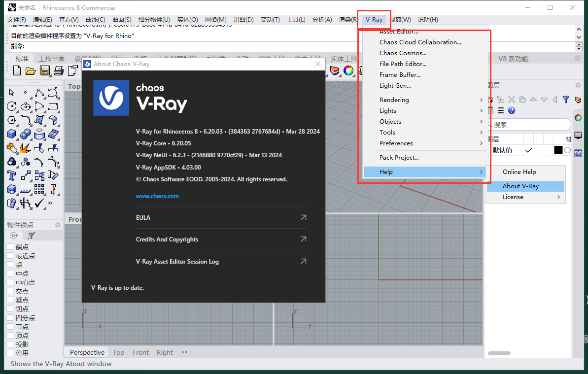Viewport: 588px width, 374px height.
Task: Open the V-Ray menu
Action: tap(374, 20)
